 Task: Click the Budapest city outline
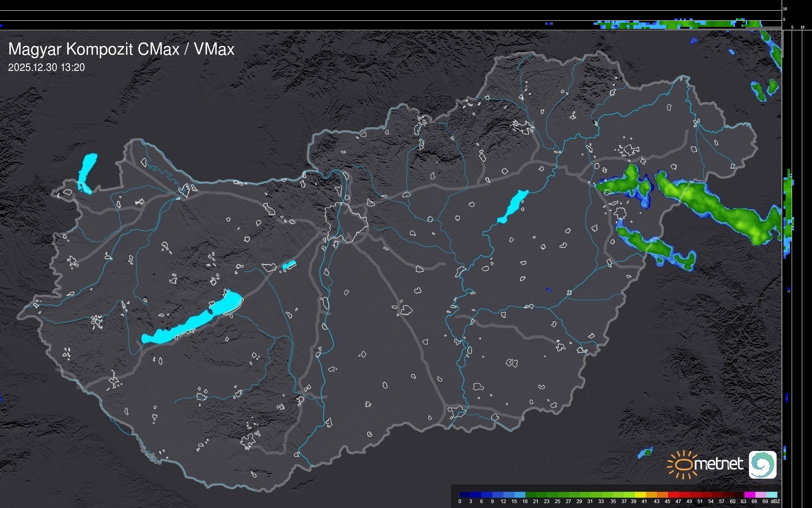click(347, 222)
